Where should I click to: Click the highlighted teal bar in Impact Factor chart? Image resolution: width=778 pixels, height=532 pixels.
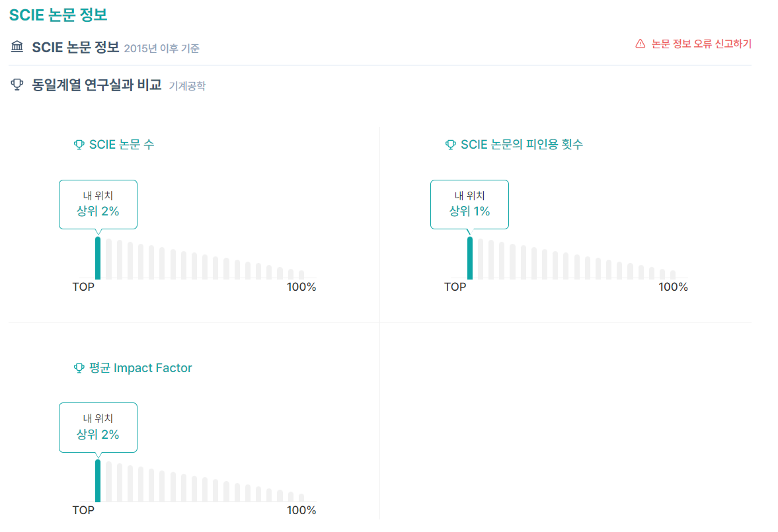[x=98, y=481]
